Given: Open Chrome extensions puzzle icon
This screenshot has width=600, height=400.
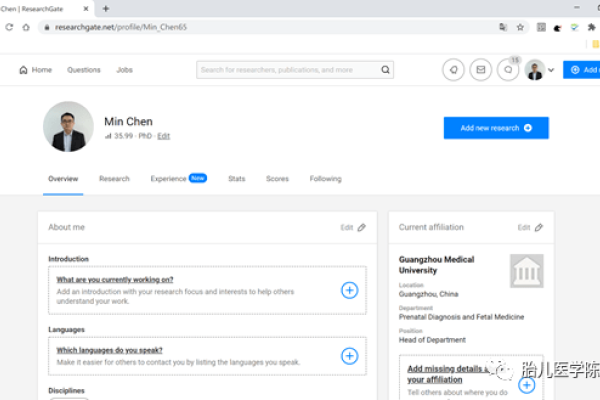Looking at the screenshot, I should 590,27.
